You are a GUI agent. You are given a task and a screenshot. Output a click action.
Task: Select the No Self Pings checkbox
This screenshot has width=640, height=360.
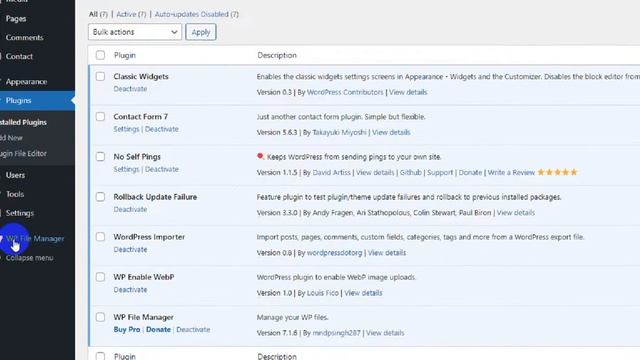point(100,156)
